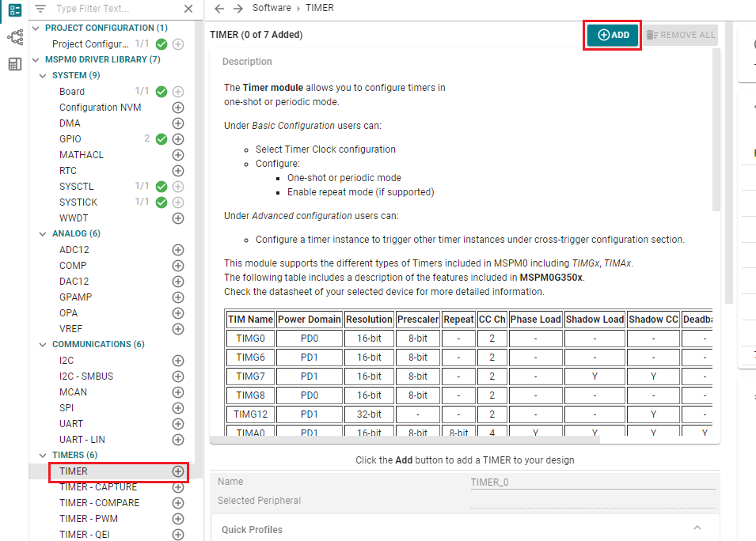Viewport: 756px width, 541px height.
Task: Click the plus icon beside MATHACL
Action: [178, 155]
